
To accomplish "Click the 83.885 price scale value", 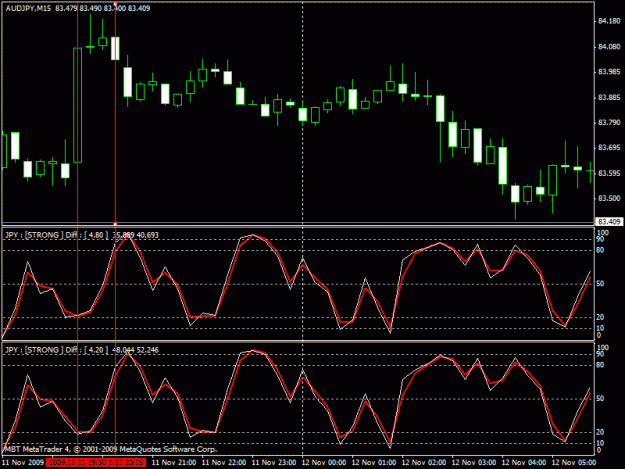I will pos(609,98).
